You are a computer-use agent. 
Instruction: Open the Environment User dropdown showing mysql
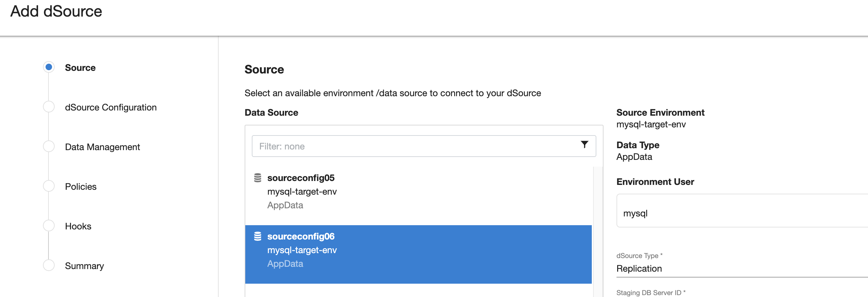741,213
